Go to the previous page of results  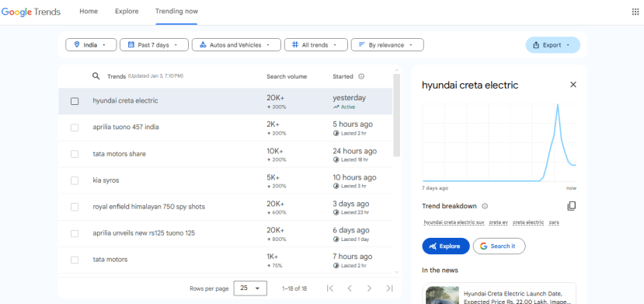point(350,288)
